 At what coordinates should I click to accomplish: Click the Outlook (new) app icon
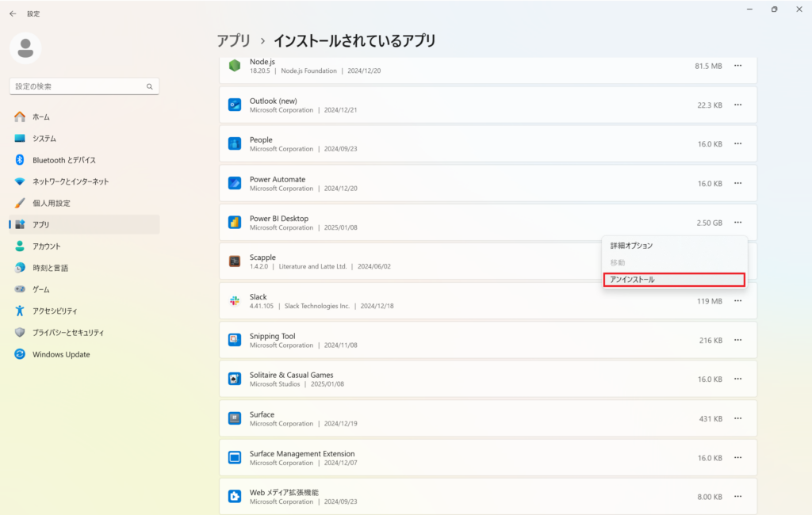[x=235, y=105]
